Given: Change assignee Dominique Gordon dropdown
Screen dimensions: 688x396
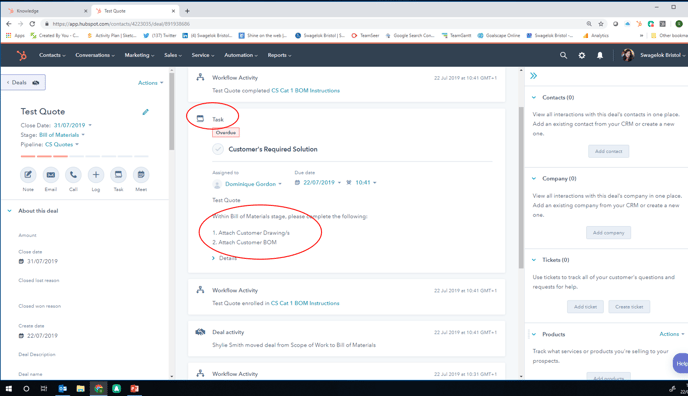Looking at the screenshot, I should click(x=253, y=184).
